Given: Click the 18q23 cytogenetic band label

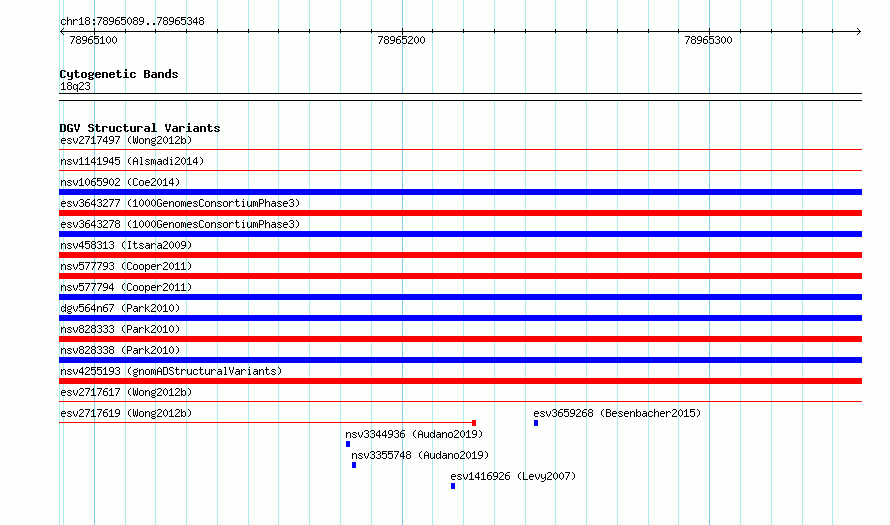Looking at the screenshot, I should (75, 86).
